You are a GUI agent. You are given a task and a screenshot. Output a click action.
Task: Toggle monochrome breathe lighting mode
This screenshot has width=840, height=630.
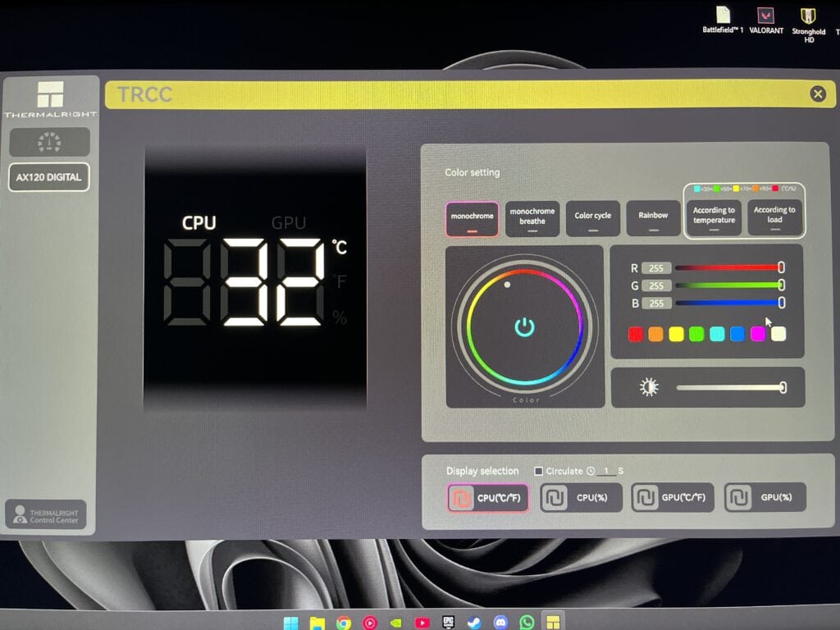[532, 217]
